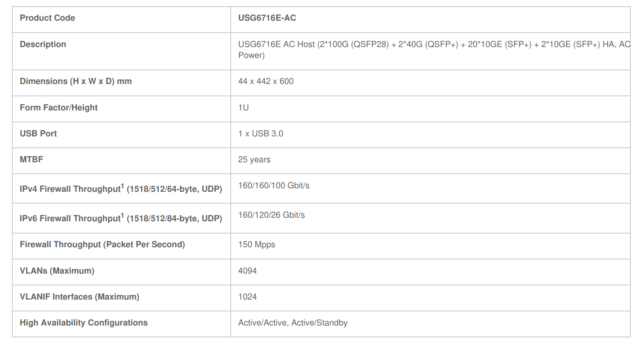Viewport: 644px width, 344px height.
Task: Click the 44 x 442 x 600 value
Action: tap(266, 81)
